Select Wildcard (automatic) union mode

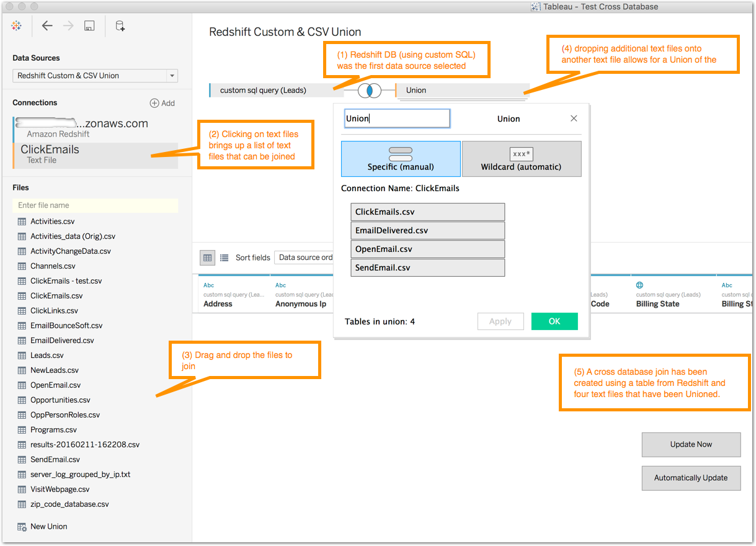[522, 159]
